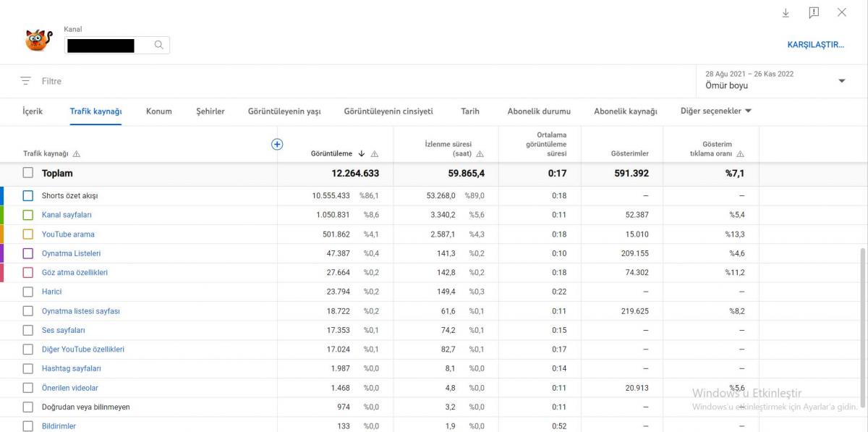This screenshot has width=868, height=432.
Task: Toggle Oynatma Listeleri checkbox
Action: [27, 253]
